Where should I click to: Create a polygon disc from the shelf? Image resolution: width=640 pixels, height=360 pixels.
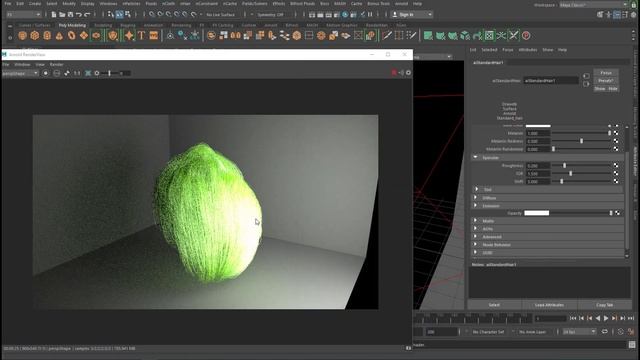(x=96, y=36)
